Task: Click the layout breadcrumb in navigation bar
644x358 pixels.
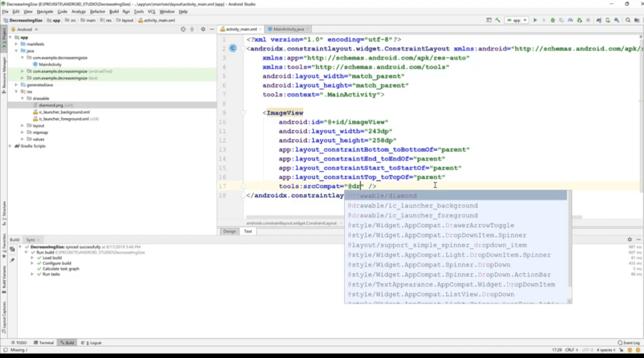Action: point(125,20)
